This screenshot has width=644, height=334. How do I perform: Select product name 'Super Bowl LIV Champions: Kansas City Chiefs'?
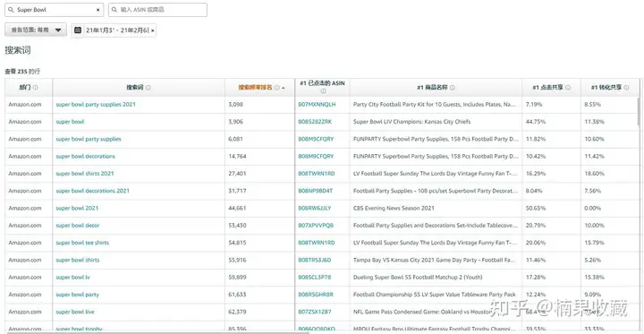412,122
